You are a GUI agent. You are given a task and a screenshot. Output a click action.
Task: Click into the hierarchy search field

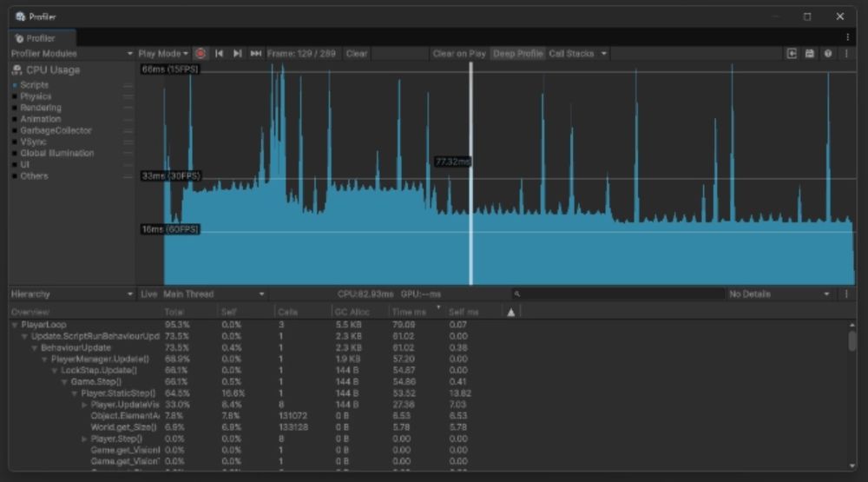click(x=618, y=294)
